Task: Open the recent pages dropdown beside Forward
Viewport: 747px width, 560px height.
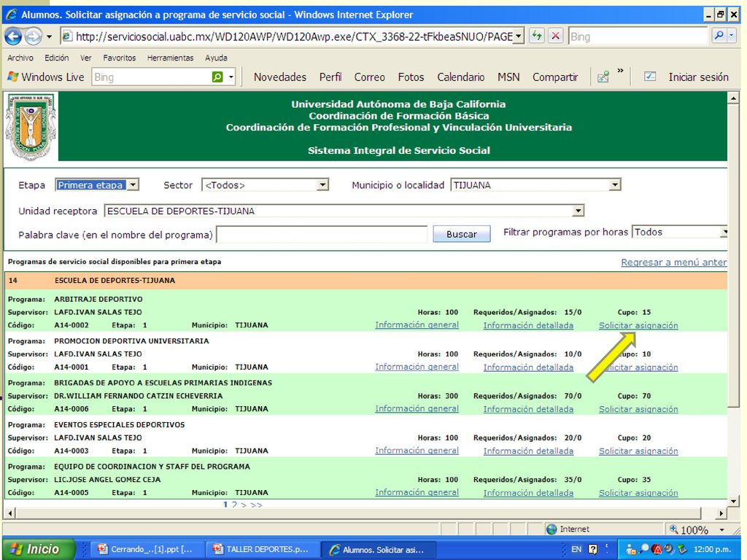Action: pos(49,36)
